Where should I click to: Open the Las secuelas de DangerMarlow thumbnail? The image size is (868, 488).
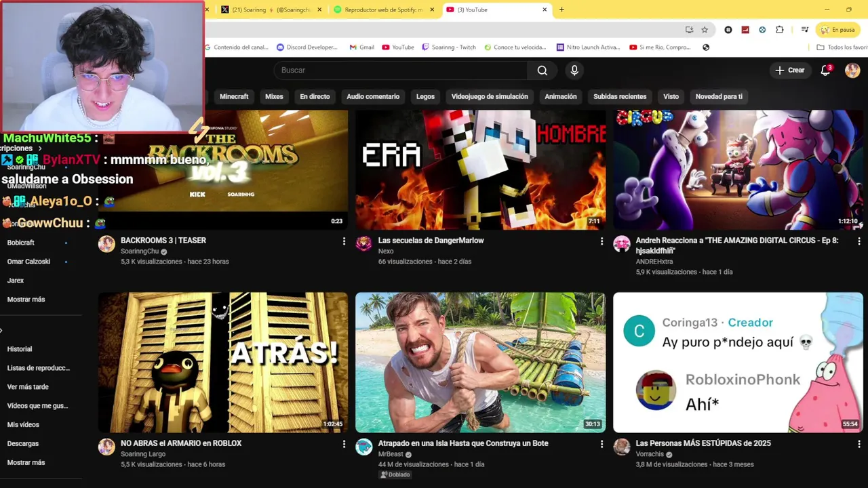[481, 169]
